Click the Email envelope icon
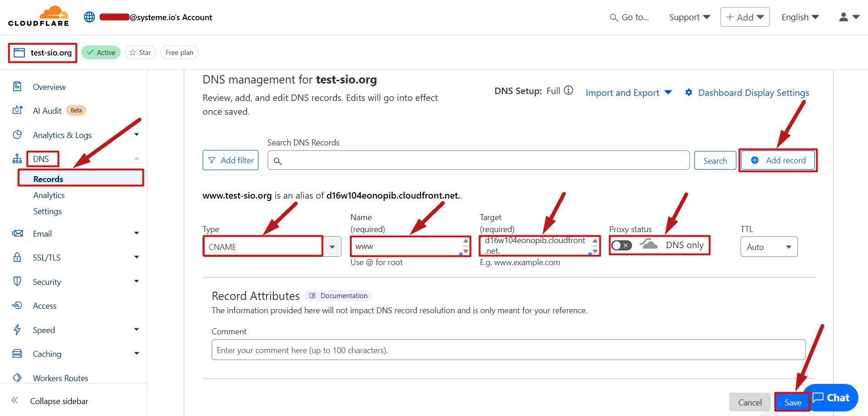Screen dimensions: 868x416 pyautogui.click(x=17, y=233)
